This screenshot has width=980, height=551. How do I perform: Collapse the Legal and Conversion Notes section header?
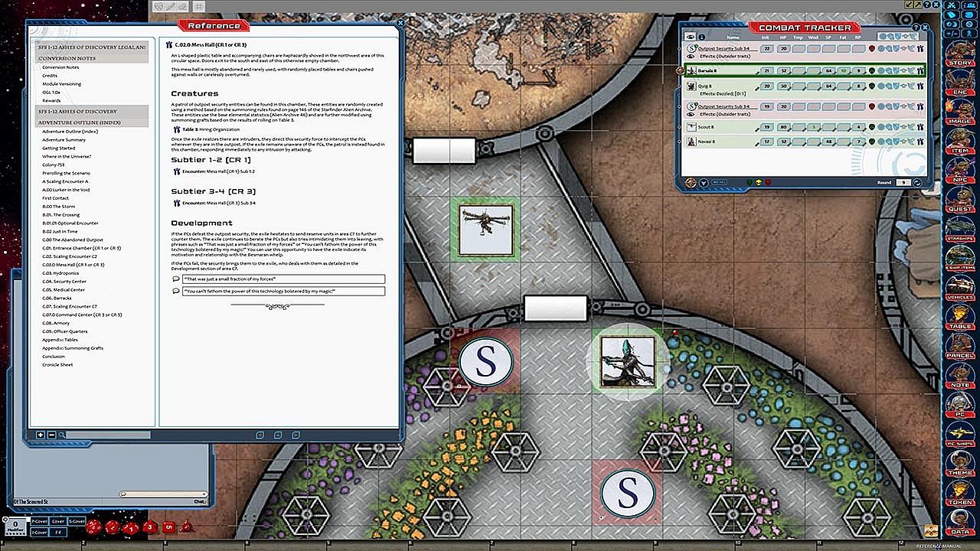tap(93, 53)
